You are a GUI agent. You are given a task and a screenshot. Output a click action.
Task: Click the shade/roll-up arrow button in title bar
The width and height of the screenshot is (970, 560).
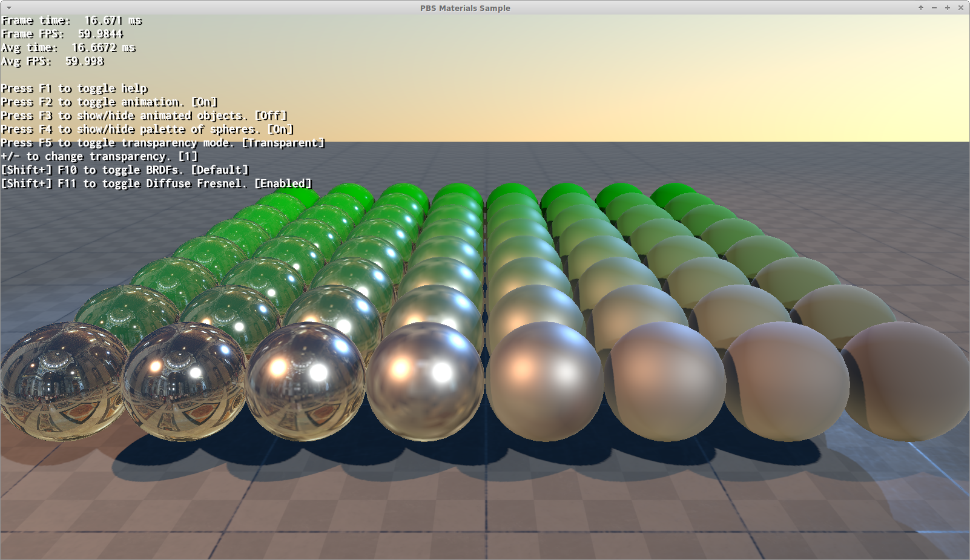tap(920, 8)
